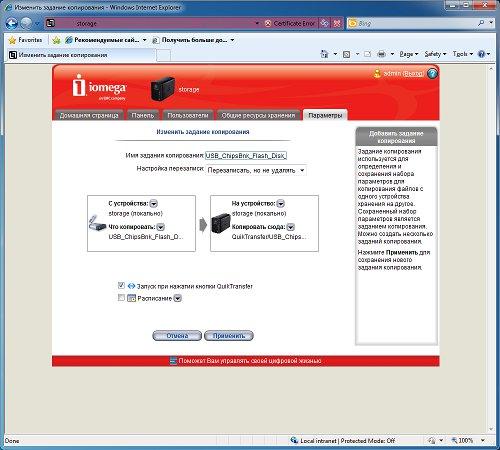Click the browser Forward arrow button
Screen dimensions: 500x450
pyautogui.click(x=26, y=23)
